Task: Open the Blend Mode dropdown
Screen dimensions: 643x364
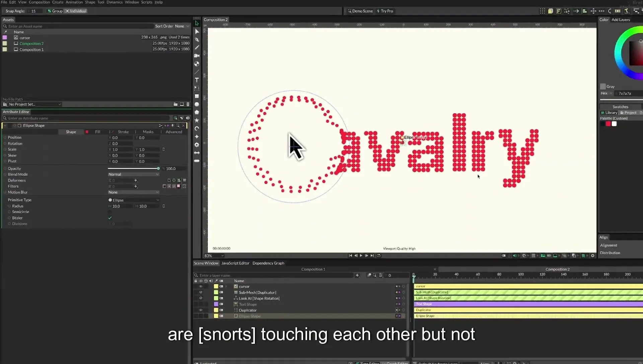Action: pos(133,174)
